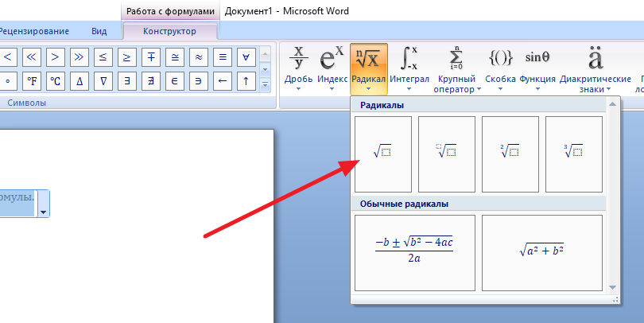Click the Радикал (Radical) button
644x323 pixels.
(369, 67)
